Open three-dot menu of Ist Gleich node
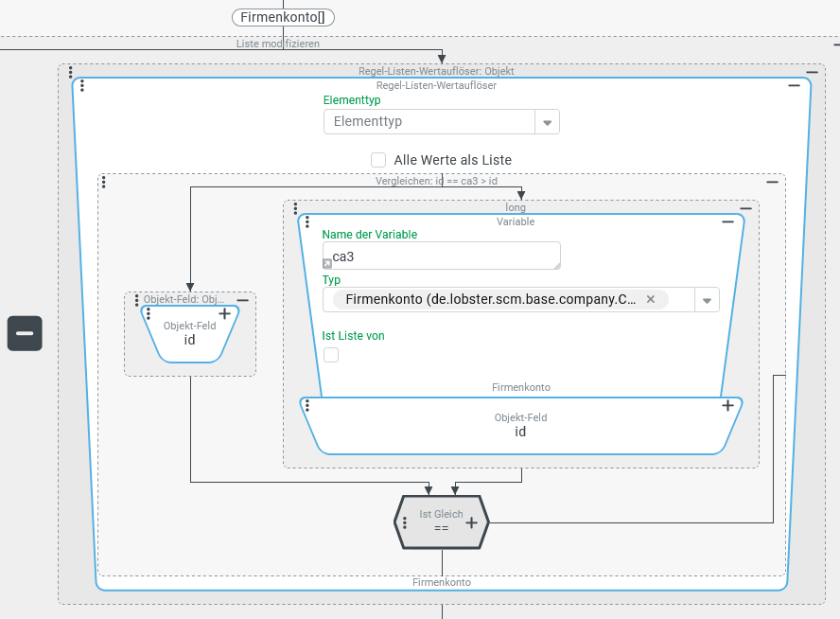Viewport: 840px width, 619px height. coord(405,522)
